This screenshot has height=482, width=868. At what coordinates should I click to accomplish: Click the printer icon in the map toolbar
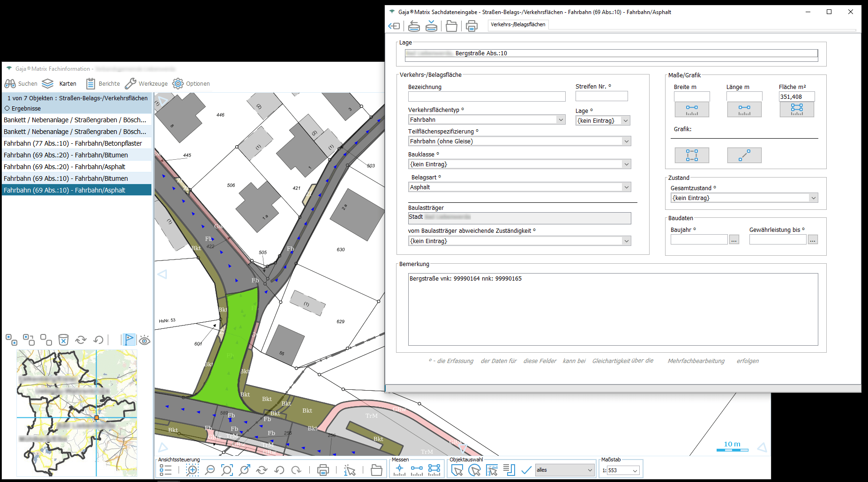[323, 470]
